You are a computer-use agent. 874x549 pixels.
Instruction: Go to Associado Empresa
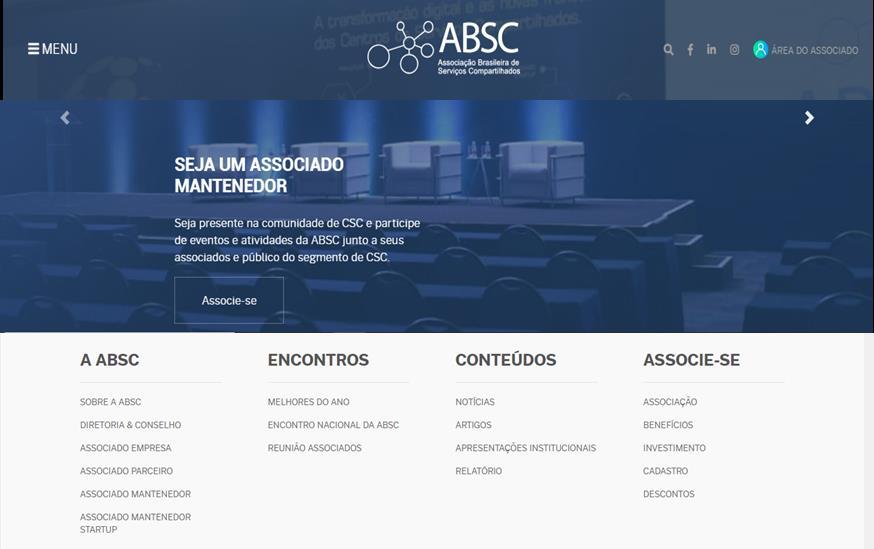(x=125, y=448)
